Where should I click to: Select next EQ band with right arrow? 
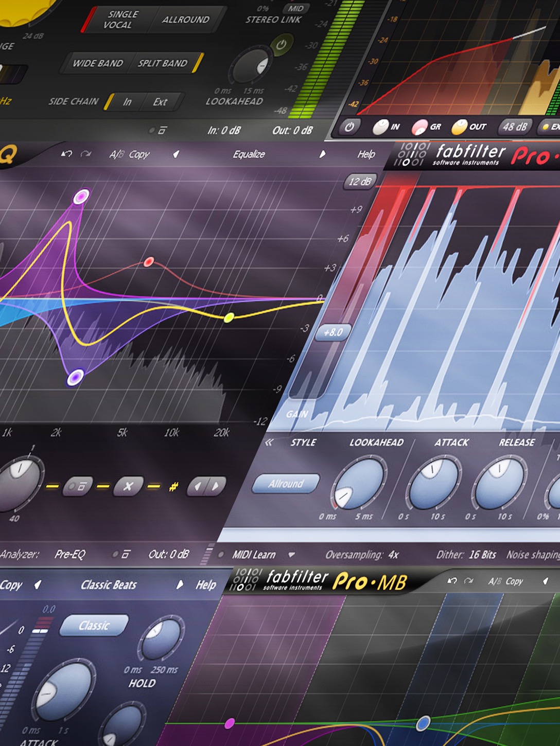click(216, 486)
